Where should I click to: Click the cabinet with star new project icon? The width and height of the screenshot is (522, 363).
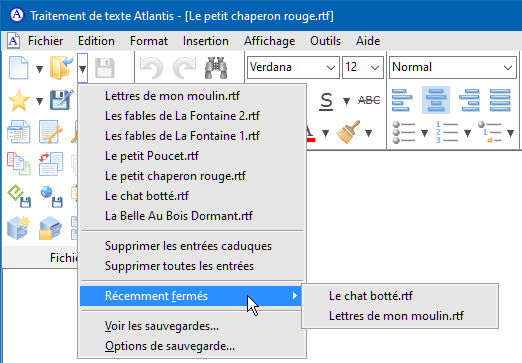click(x=19, y=228)
